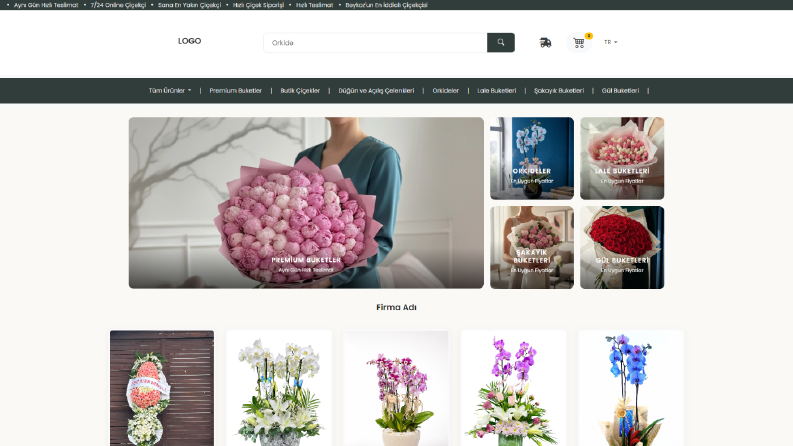Image resolution: width=793 pixels, height=446 pixels.
Task: Expand the Tüm Ürünler dropdown menu
Action: (170, 91)
